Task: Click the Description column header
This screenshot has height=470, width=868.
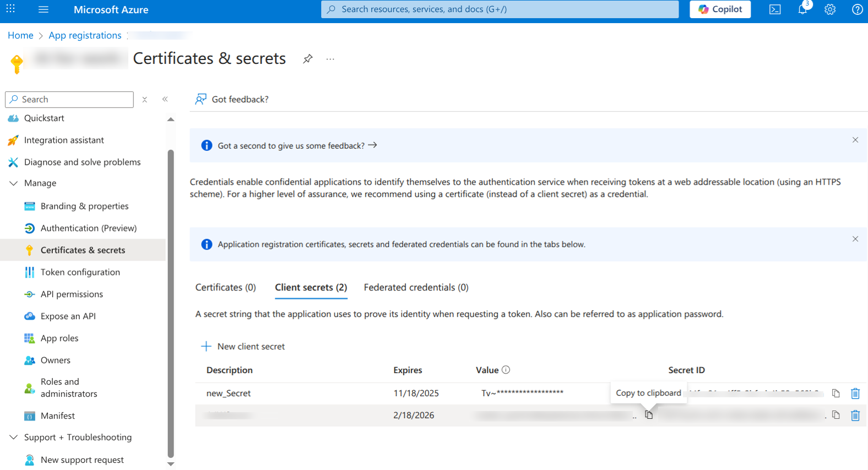Action: [x=230, y=370]
